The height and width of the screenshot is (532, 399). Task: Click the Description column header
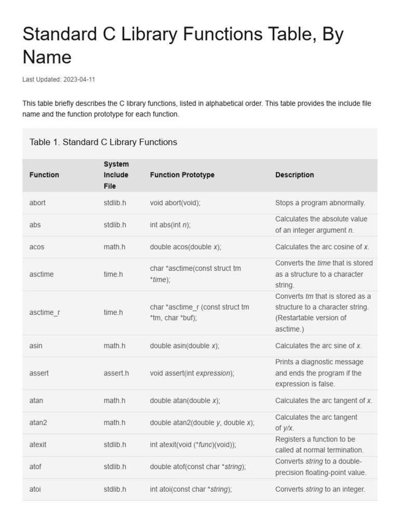(295, 175)
